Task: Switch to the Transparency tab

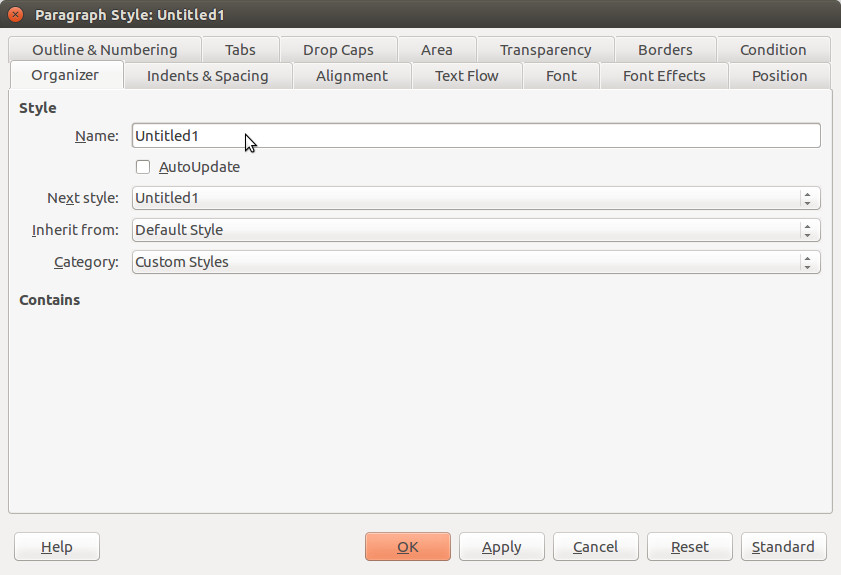Action: (545, 49)
